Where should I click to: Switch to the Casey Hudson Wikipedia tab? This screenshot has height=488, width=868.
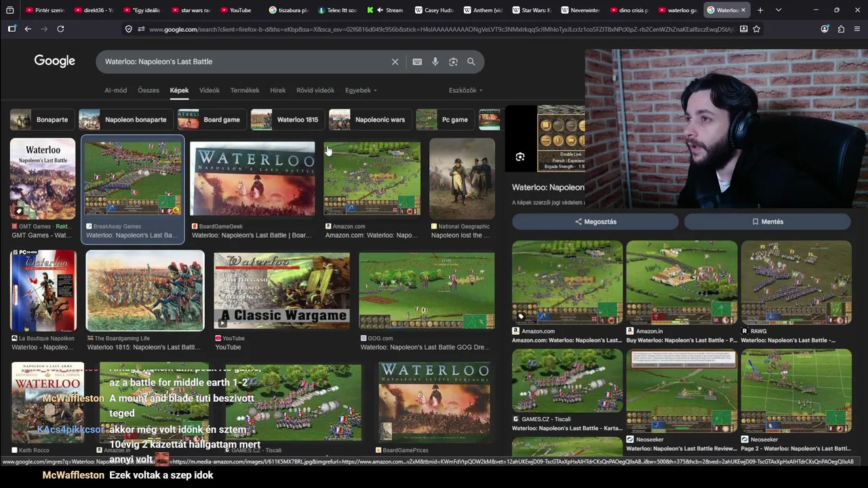435,10
